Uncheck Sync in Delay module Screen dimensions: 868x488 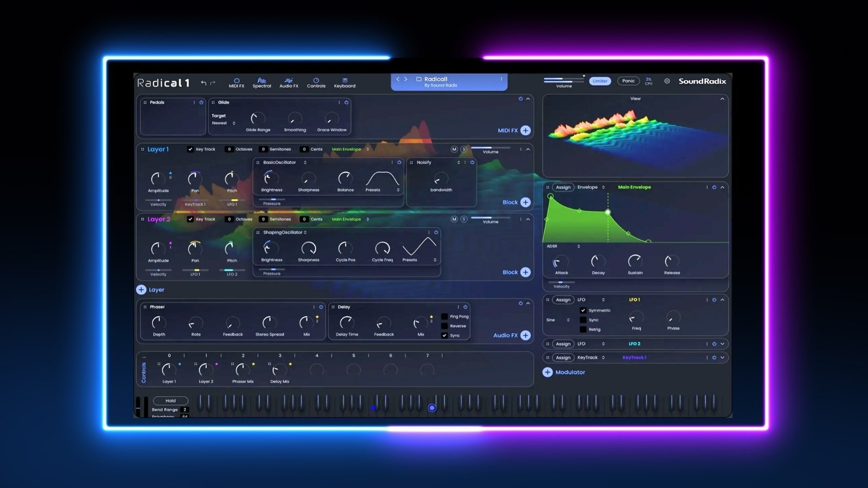[444, 335]
